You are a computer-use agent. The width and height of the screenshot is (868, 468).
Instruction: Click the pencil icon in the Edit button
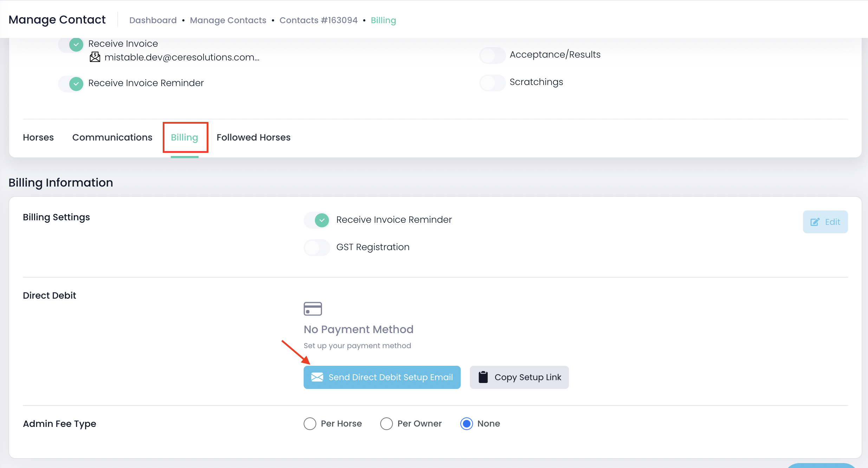click(815, 222)
